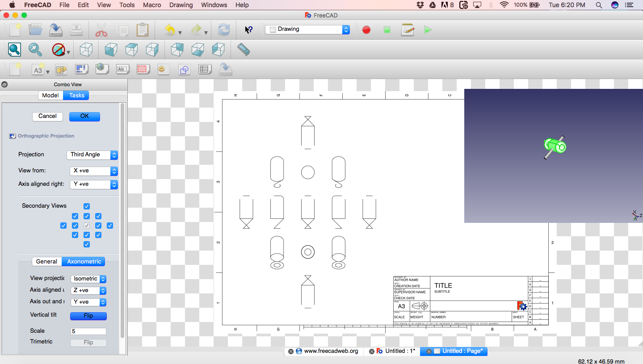The height and width of the screenshot is (364, 643).
Task: Toggle the far-right middle-row Secondary Views checkbox
Action: (110, 226)
